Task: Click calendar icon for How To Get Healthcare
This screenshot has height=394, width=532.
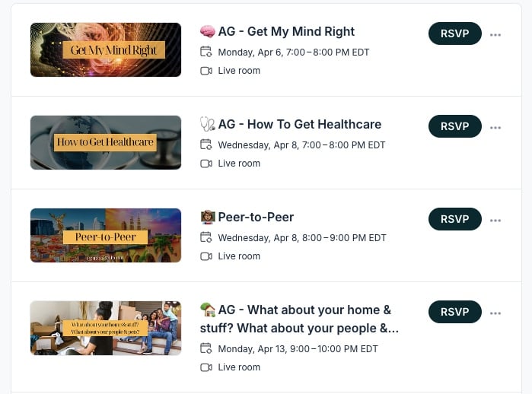Action: click(205, 145)
